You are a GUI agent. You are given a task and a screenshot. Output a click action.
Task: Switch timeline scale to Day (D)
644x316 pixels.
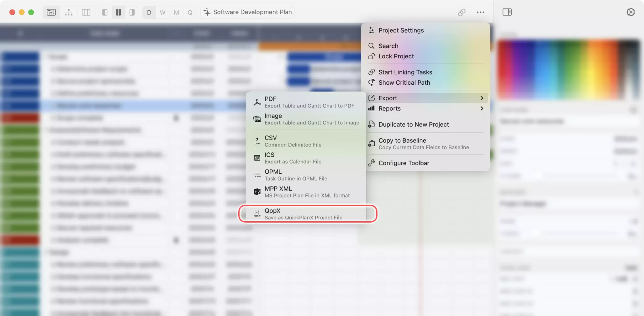pos(149,12)
